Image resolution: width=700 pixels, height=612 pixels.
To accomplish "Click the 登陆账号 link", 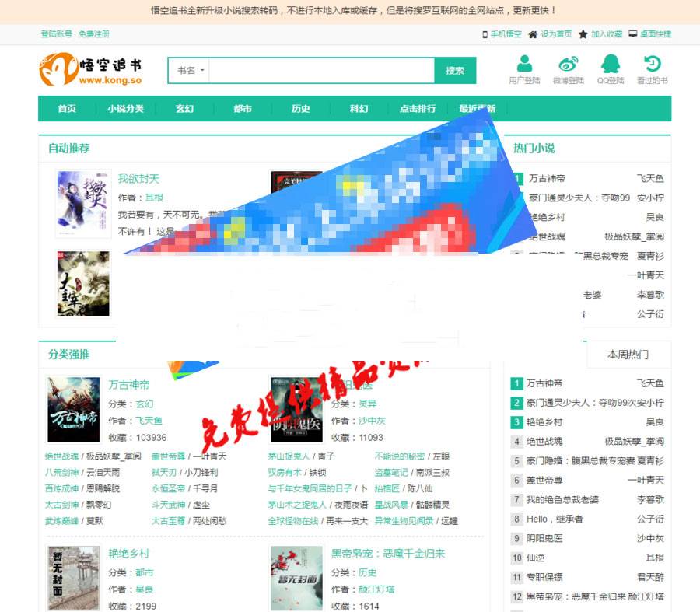I will pyautogui.click(x=56, y=34).
